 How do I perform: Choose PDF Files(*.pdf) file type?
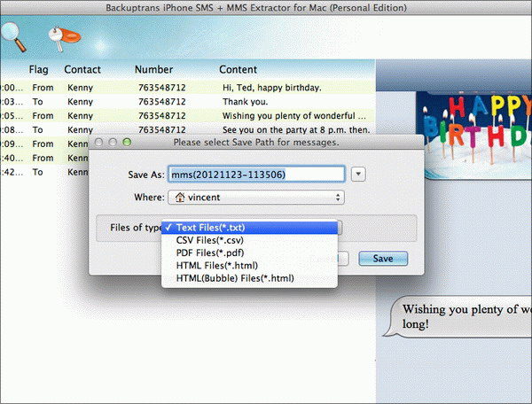click(250, 252)
